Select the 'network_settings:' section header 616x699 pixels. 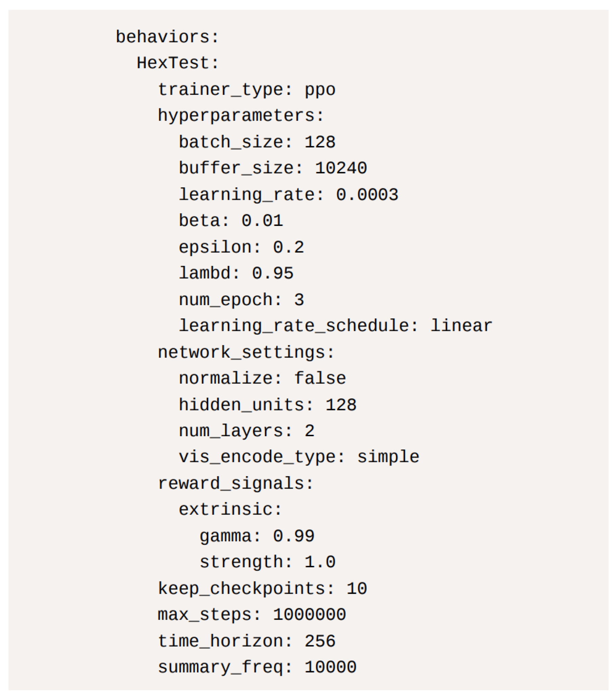click(x=246, y=353)
